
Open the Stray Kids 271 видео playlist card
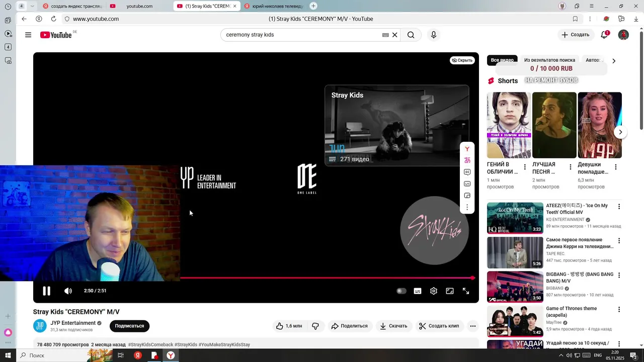(397, 125)
